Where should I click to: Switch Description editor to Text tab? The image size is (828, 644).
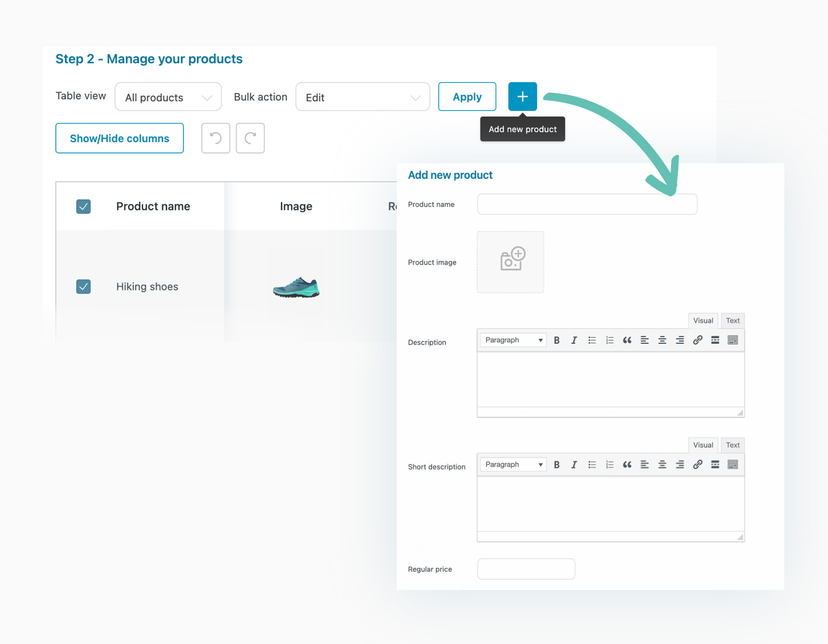pyautogui.click(x=733, y=321)
